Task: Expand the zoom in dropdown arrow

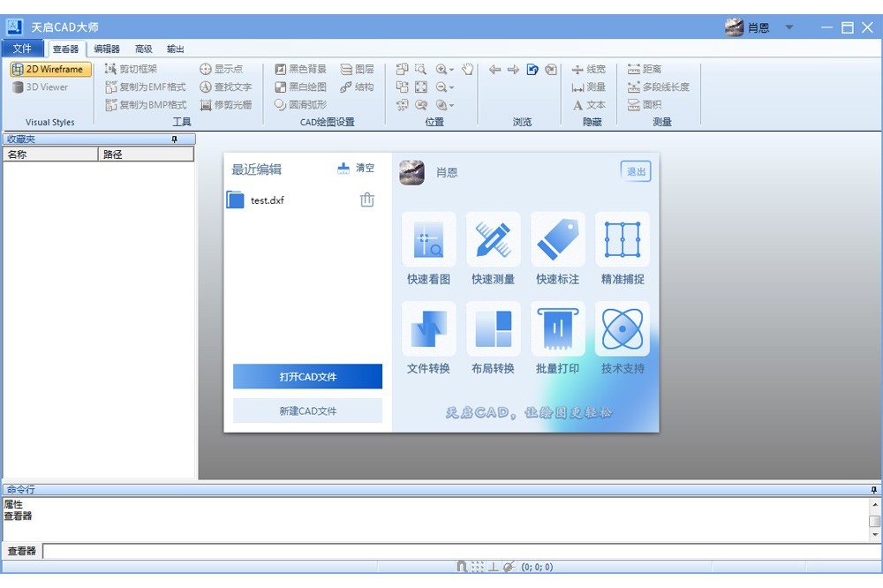Action: pos(451,70)
